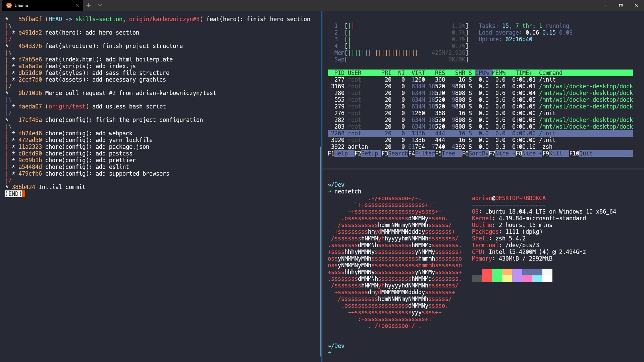
Task: Click the green color block in neofetch palette
Action: (x=497, y=275)
